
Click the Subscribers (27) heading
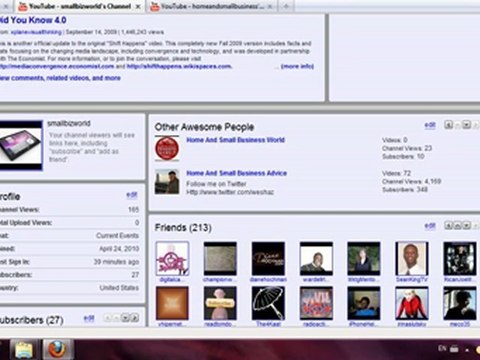32,320
